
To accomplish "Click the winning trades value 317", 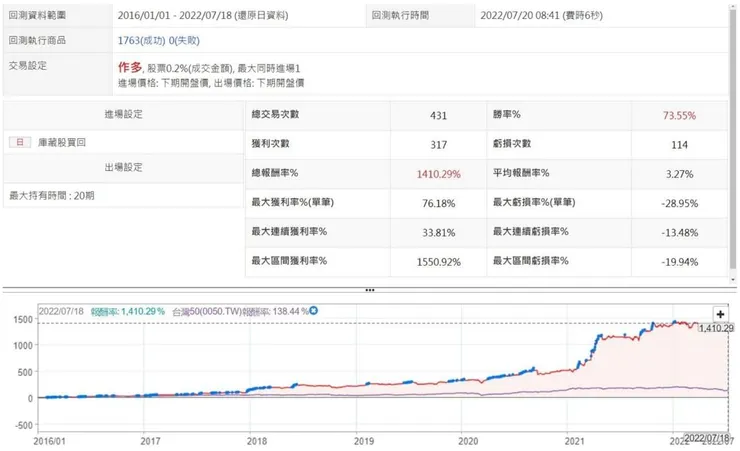I will click(438, 145).
